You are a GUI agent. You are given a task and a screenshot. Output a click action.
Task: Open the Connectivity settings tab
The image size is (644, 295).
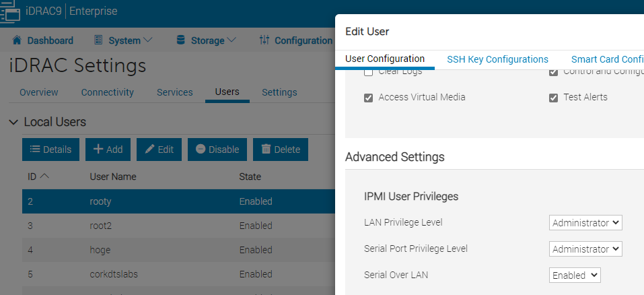click(x=107, y=92)
